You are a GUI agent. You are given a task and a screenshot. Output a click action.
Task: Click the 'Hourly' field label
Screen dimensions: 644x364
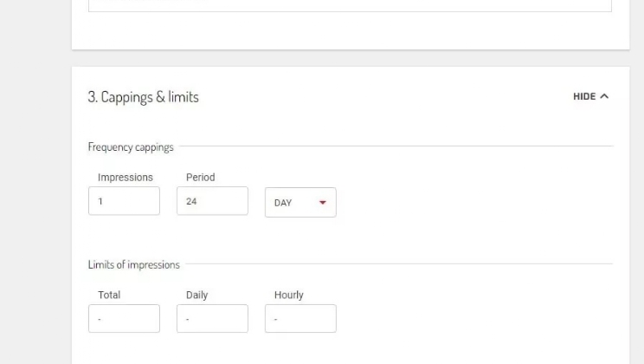pos(288,295)
